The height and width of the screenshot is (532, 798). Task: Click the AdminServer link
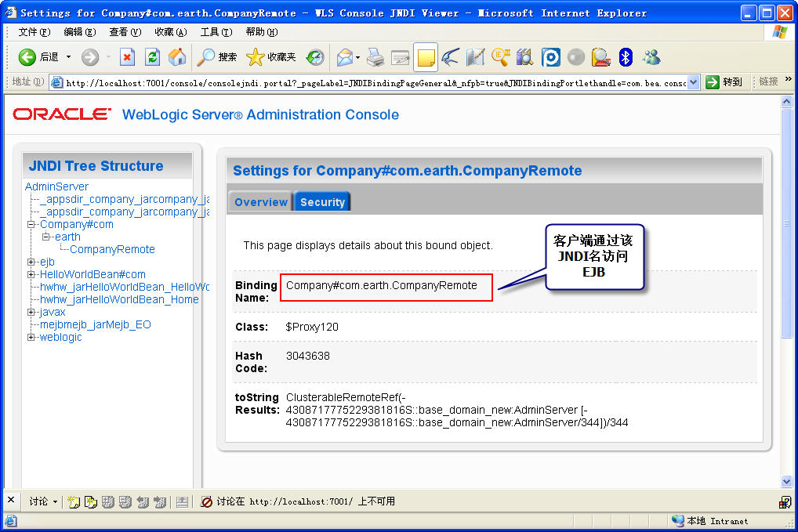(x=56, y=186)
